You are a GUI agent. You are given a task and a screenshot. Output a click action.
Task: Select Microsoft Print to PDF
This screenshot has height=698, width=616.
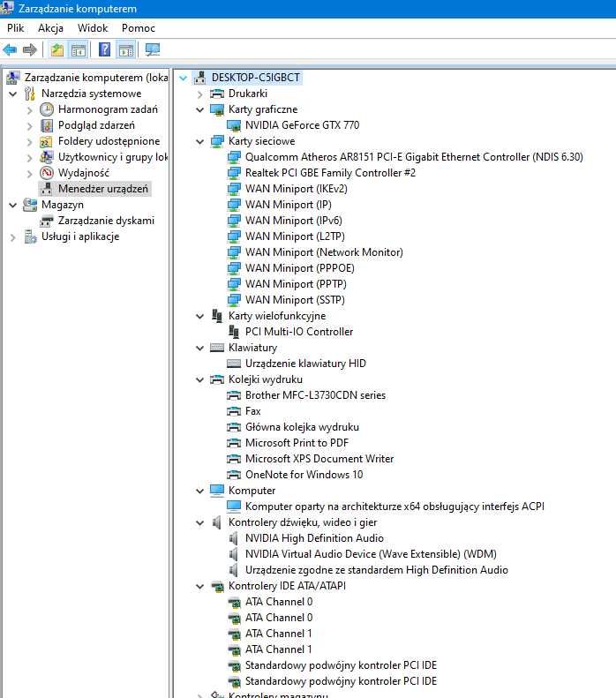point(297,442)
